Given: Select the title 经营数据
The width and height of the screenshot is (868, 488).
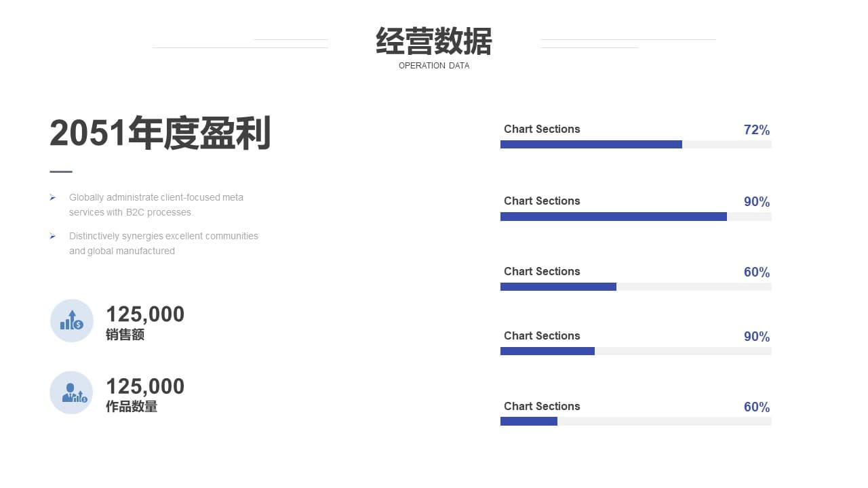Looking at the screenshot, I should 434,41.
